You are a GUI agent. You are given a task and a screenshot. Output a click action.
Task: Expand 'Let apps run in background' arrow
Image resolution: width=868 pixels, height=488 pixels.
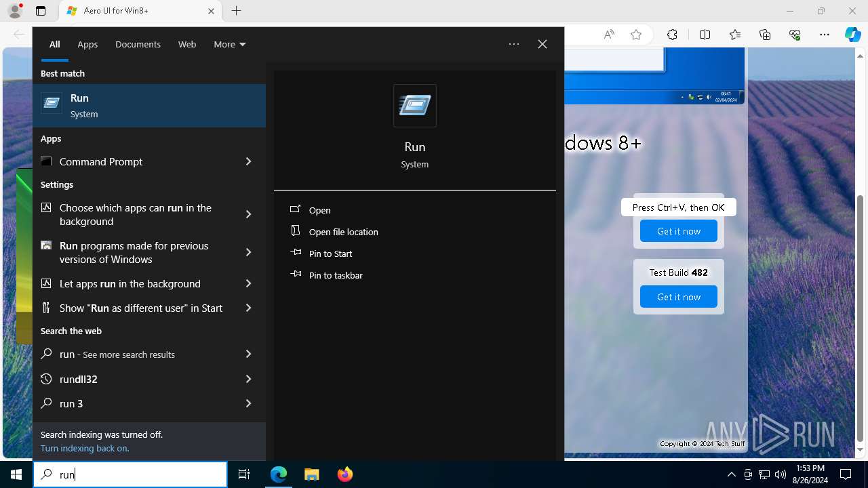tap(248, 283)
